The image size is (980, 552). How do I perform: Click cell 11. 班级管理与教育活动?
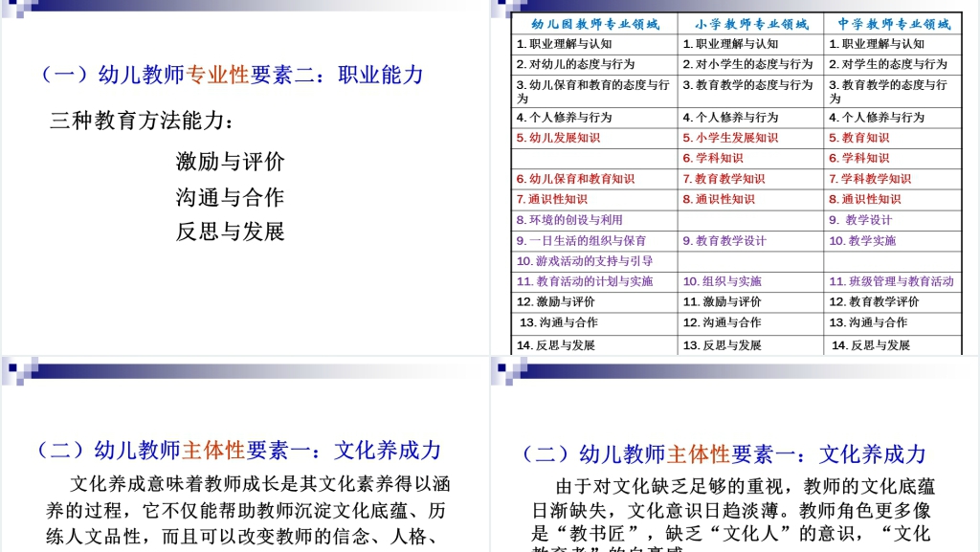point(893,281)
